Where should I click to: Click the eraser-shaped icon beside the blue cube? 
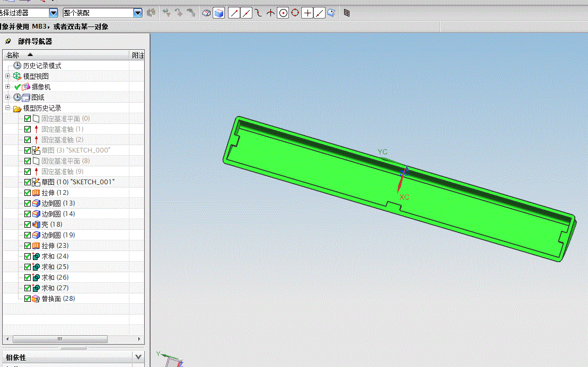click(x=206, y=13)
